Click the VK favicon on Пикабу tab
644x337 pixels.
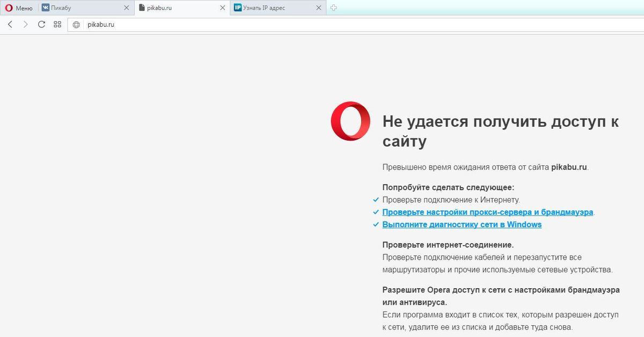click(46, 8)
